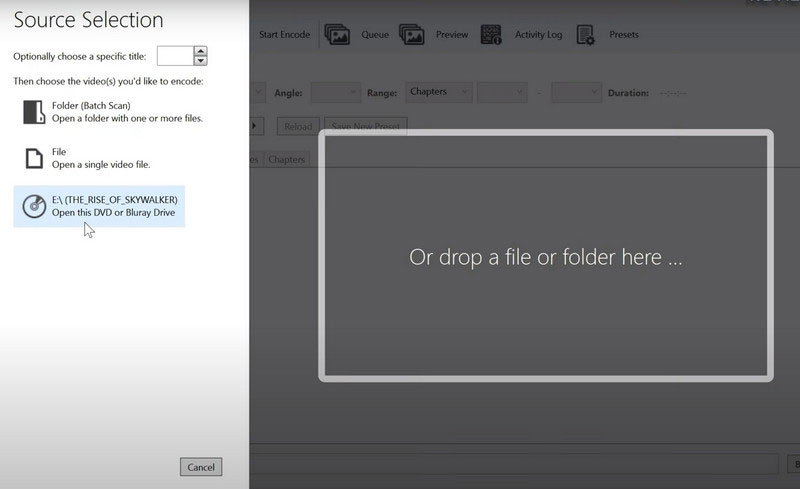Open Activity Log from toolbar label
Viewport: 800px width, 489px height.
pos(538,35)
